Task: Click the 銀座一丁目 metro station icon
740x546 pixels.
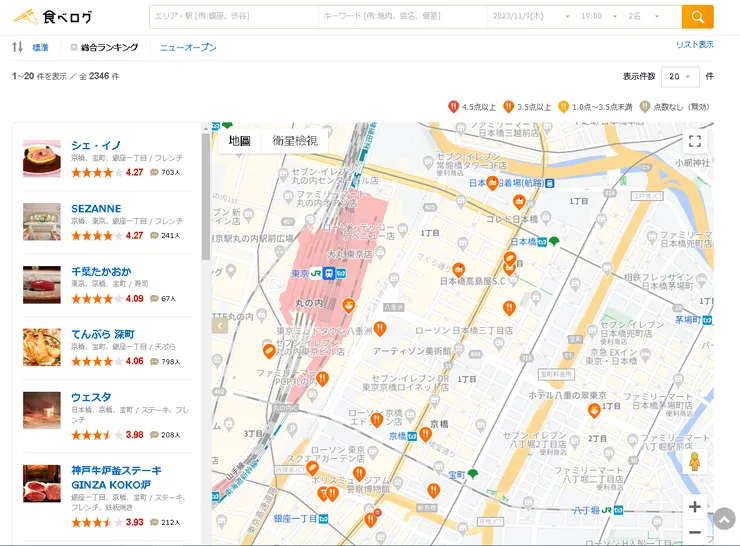Action: pos(323,519)
